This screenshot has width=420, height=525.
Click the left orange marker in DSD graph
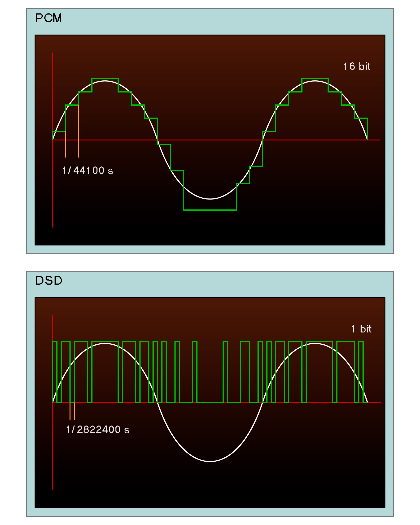coord(70,411)
